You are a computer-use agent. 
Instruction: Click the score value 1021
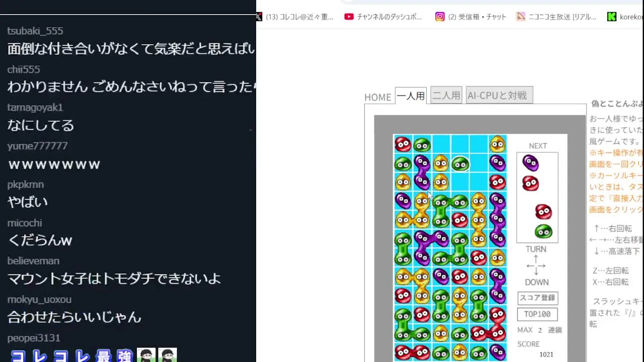546,354
